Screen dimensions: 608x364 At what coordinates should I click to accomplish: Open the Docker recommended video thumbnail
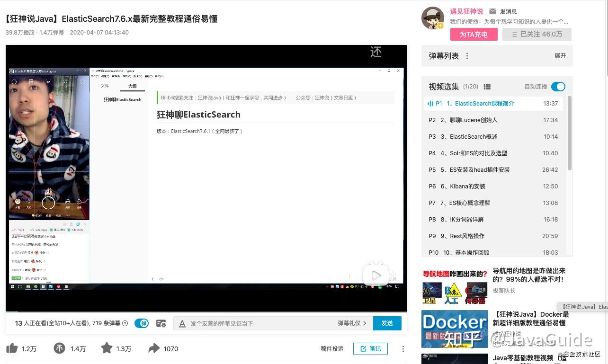coord(455,329)
